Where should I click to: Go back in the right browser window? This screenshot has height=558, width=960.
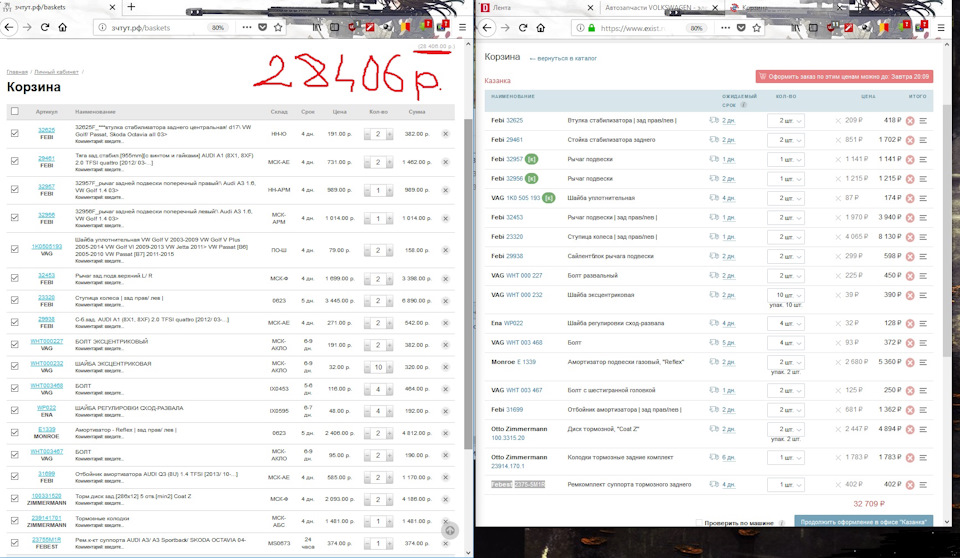(487, 28)
